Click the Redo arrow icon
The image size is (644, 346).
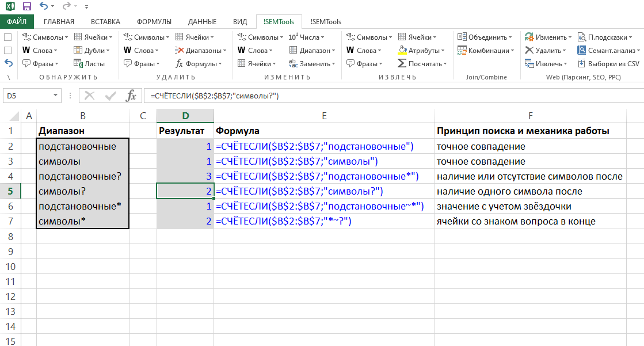(x=66, y=6)
